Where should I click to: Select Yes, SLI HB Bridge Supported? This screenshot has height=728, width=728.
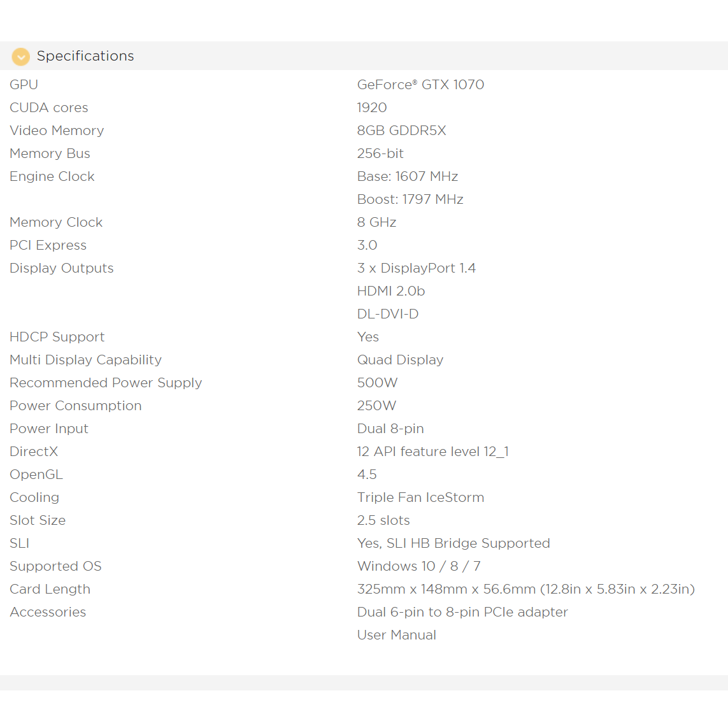point(453,543)
